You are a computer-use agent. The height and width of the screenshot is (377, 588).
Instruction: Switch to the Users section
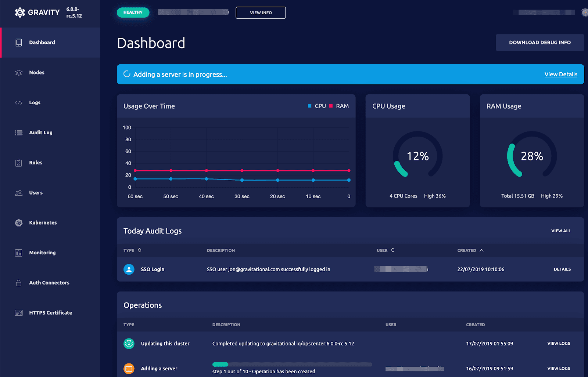[36, 192]
